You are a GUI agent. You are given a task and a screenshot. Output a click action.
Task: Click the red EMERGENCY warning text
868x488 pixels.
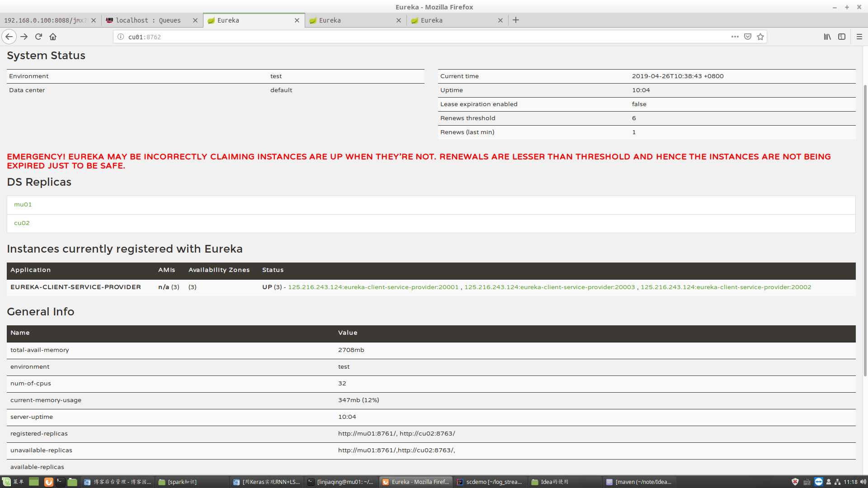(419, 161)
